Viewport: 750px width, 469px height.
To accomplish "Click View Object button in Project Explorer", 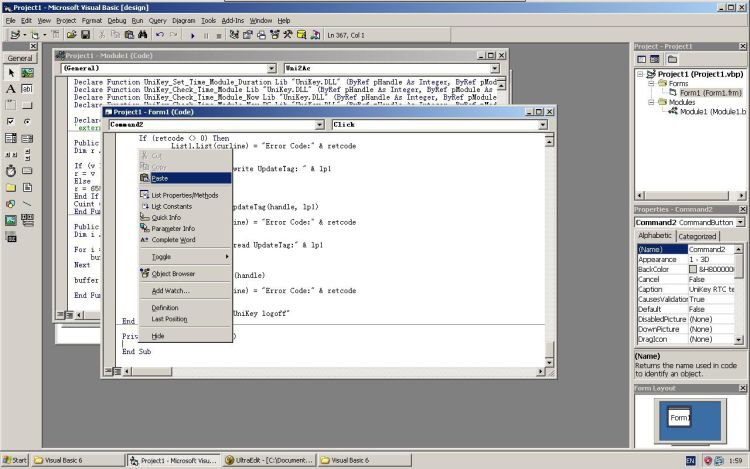I will 655,59.
